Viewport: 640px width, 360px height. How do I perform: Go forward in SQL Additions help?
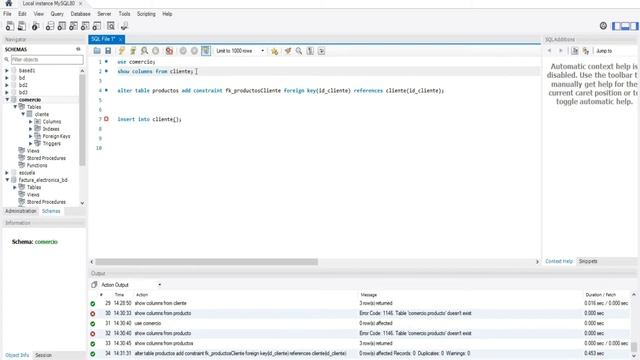[x=560, y=51]
